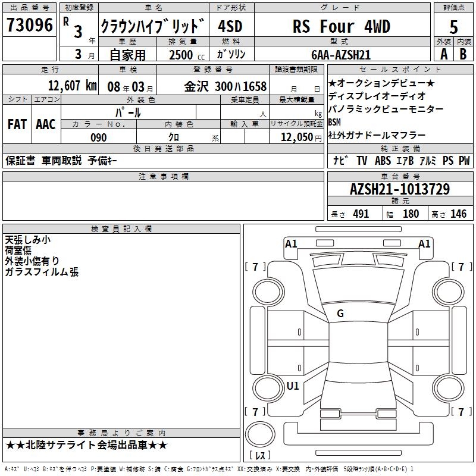The height and width of the screenshot is (476, 476).
Task: Click the sales point BSM
Action: (334, 122)
